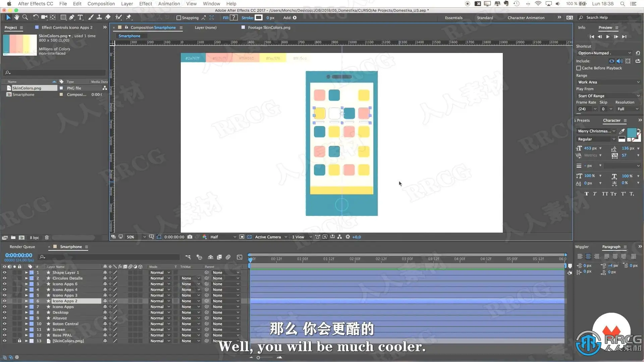Viewport: 644px width, 362px height.
Task: Click the Character panel fill color swatch
Action: pyautogui.click(x=632, y=133)
